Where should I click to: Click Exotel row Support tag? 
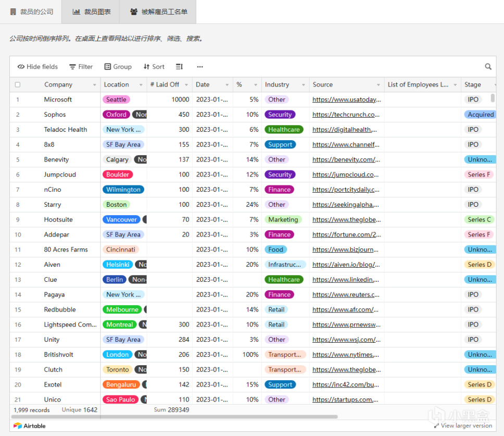[x=280, y=384]
